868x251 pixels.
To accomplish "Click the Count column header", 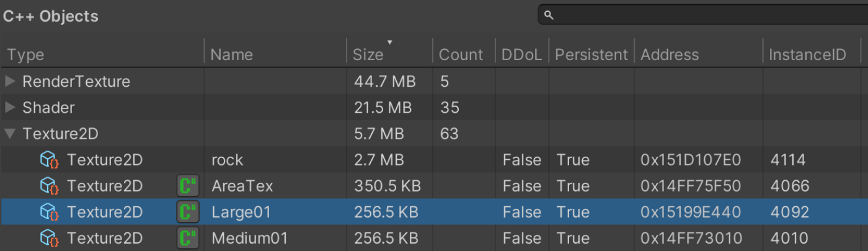I will [x=461, y=55].
